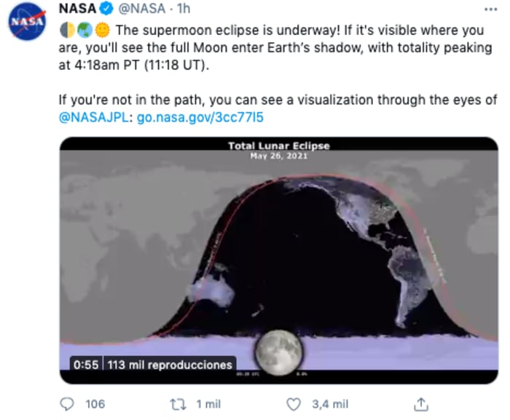This screenshot has width=510, height=420.
Task: Click the 106 replies count
Action: (x=95, y=404)
